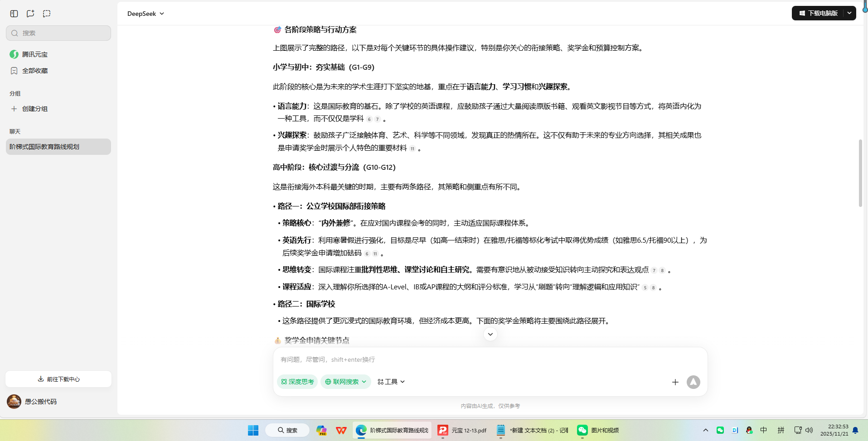This screenshot has width=868, height=441.
Task: Open the 联网搜索 dropdown arrow
Action: pyautogui.click(x=364, y=382)
